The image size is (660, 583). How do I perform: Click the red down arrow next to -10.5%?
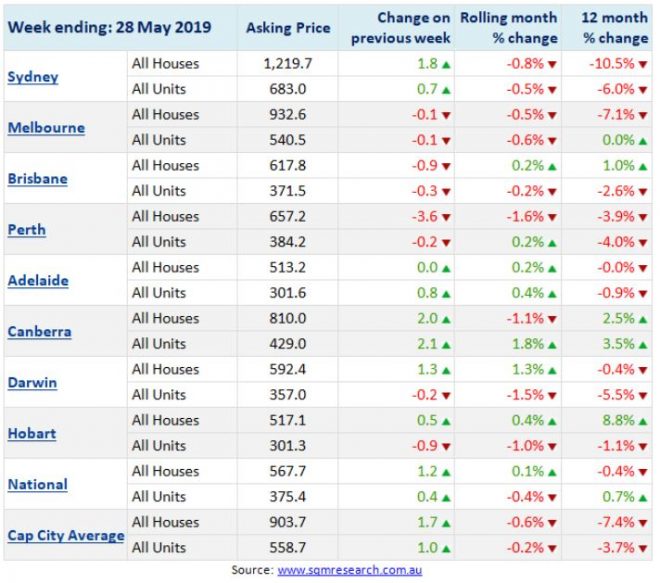(x=645, y=64)
